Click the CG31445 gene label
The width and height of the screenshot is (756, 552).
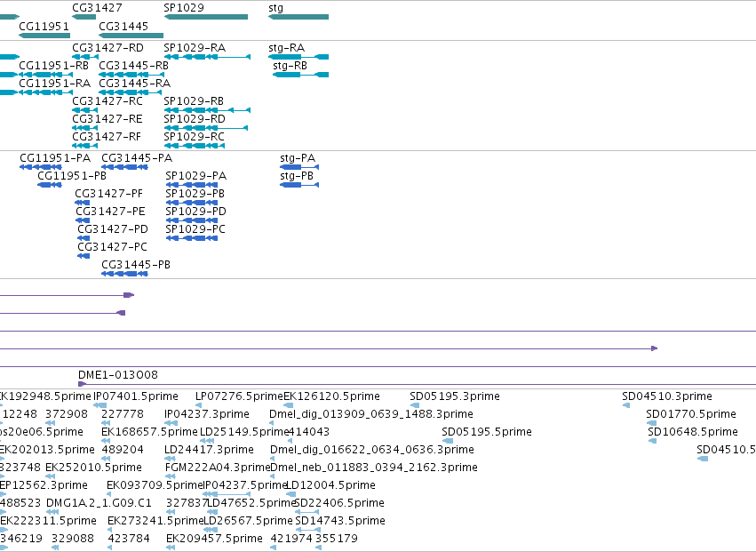pos(123,26)
